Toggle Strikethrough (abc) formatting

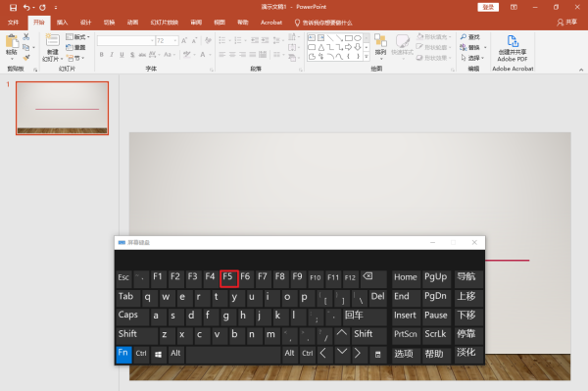pos(142,55)
